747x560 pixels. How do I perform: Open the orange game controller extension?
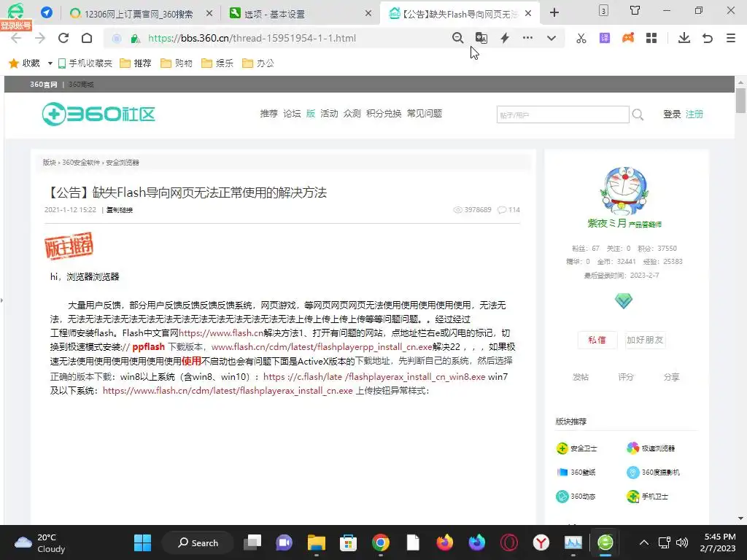click(628, 38)
